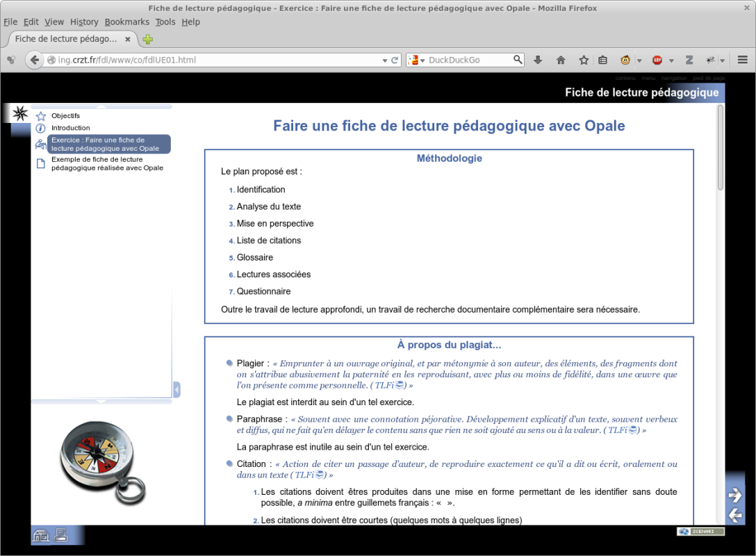Open the Adblock Plus dropdown arrow
Viewport: 756px width, 556px height.
coord(671,60)
